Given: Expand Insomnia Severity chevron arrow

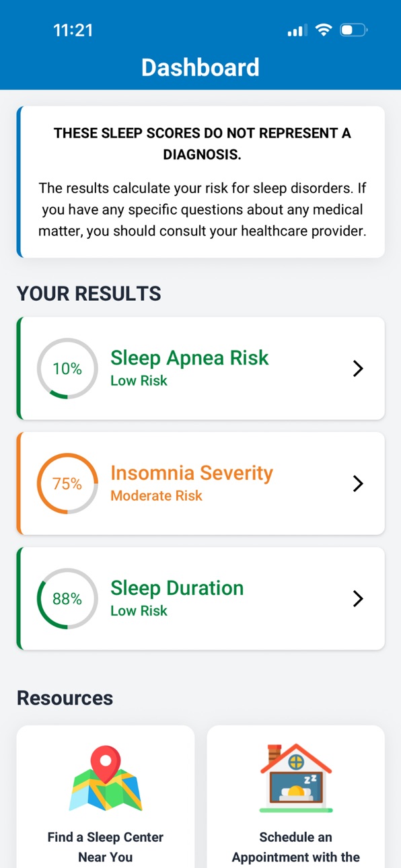Looking at the screenshot, I should tap(358, 484).
